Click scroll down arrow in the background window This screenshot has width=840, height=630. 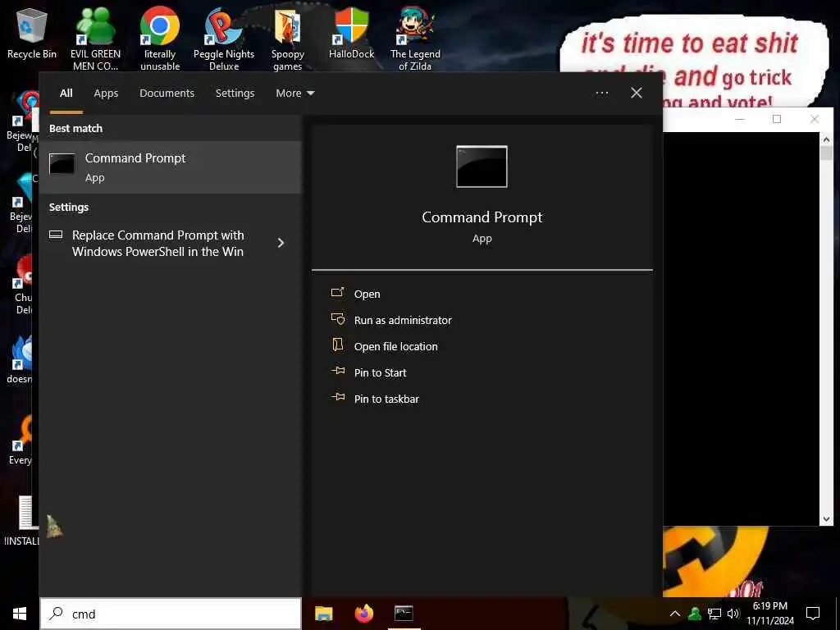click(x=826, y=518)
